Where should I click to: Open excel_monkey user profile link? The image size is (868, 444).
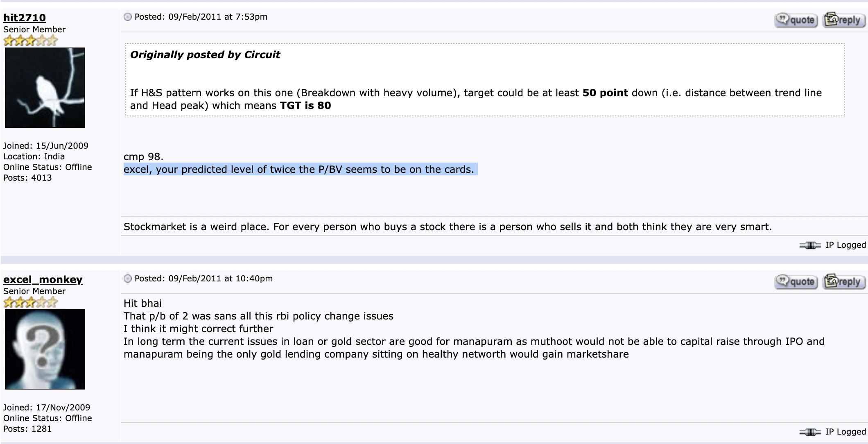(x=43, y=279)
